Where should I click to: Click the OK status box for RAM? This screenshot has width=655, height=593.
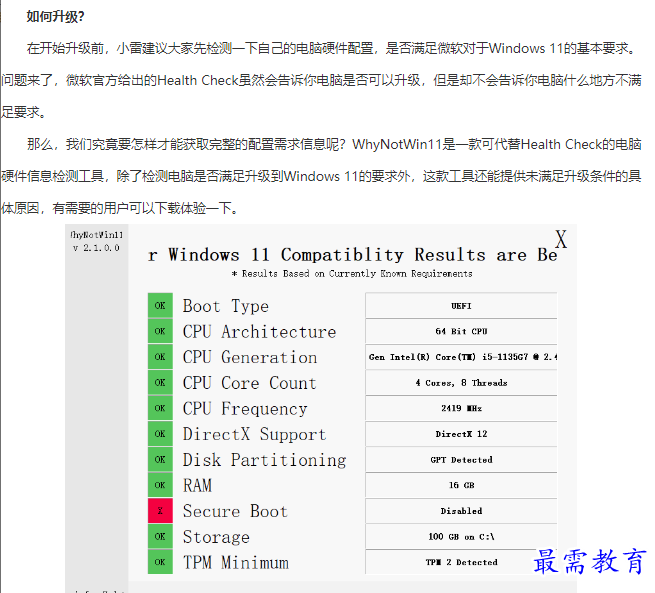coord(160,485)
